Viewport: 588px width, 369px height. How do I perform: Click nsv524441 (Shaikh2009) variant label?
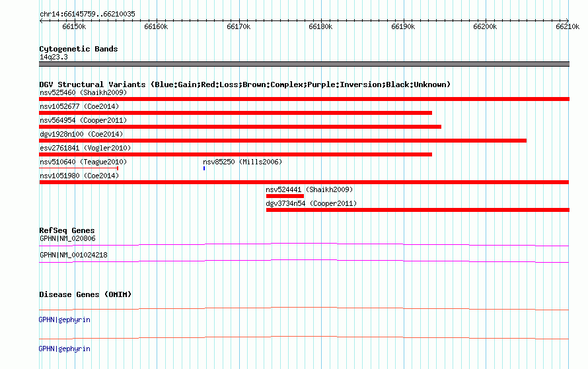[309, 189]
